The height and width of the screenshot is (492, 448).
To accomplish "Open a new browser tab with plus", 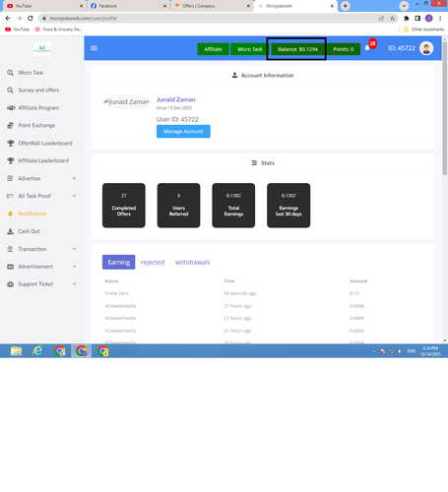I will (346, 6).
